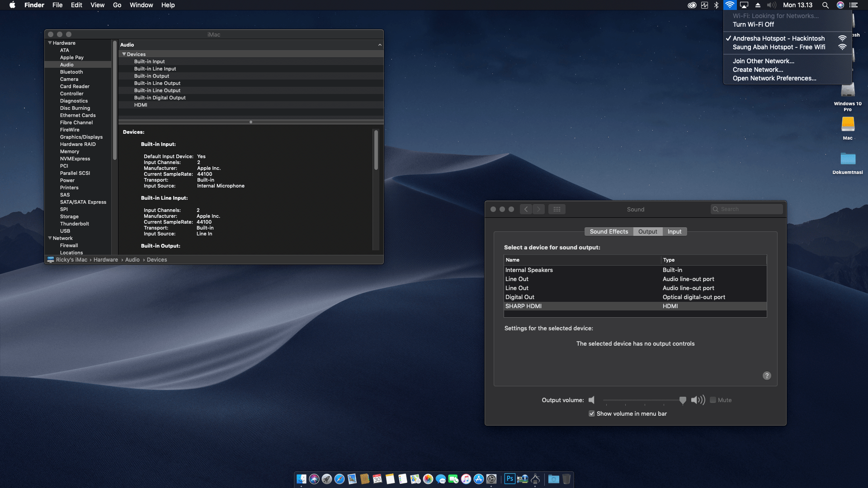
Task: Open the Bluetooth status menu
Action: (716, 5)
